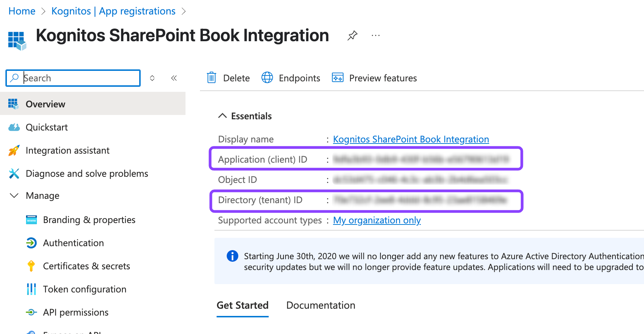Open the Kognitos SharePoint Book Integration link
The height and width of the screenshot is (334, 644).
tap(411, 139)
